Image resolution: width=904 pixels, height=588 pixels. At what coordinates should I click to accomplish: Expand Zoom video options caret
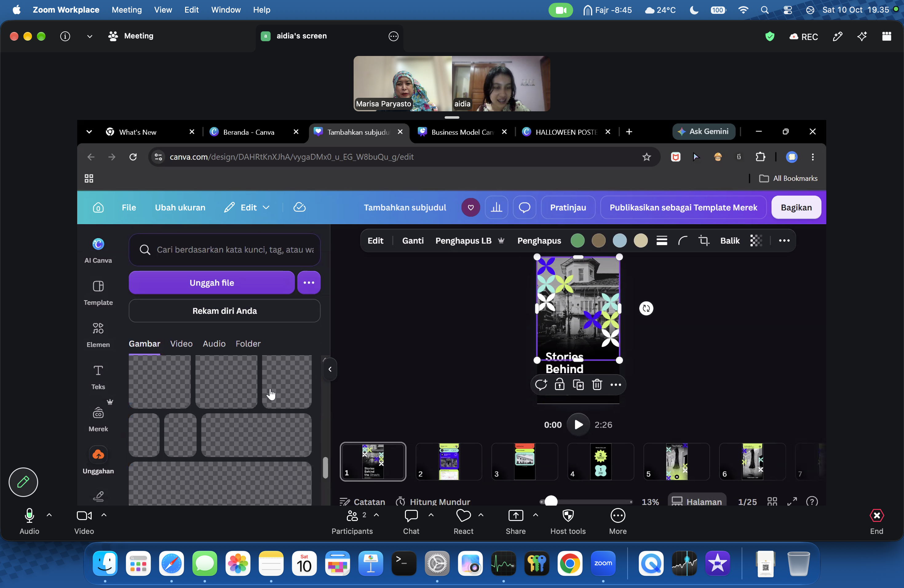point(104,515)
